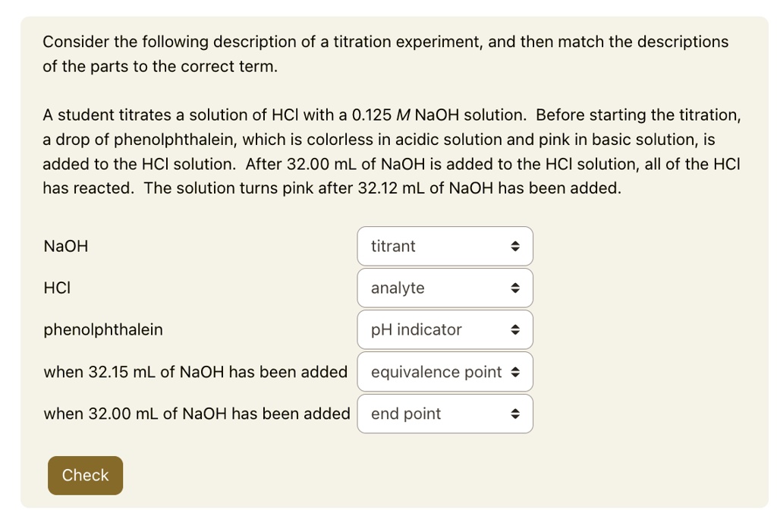This screenshot has width=777, height=532.
Task: Select the NaOH row label
Action: [x=65, y=246]
